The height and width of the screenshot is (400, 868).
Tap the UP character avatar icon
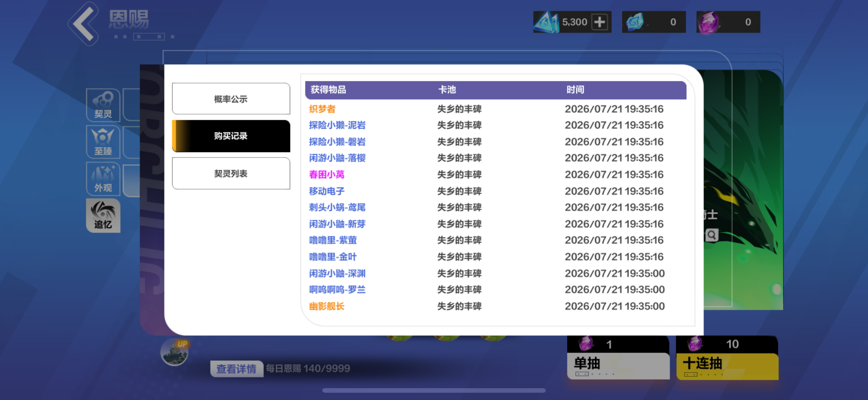174,352
